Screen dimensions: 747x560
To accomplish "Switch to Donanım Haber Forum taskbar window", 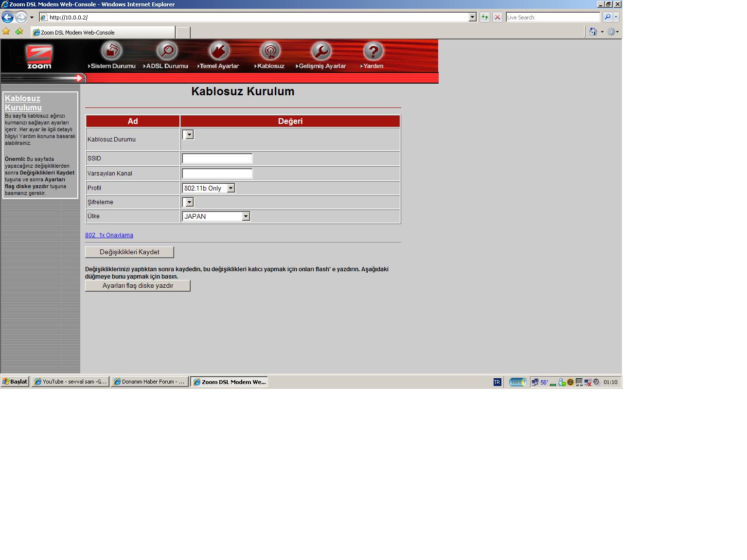I will click(x=150, y=382).
